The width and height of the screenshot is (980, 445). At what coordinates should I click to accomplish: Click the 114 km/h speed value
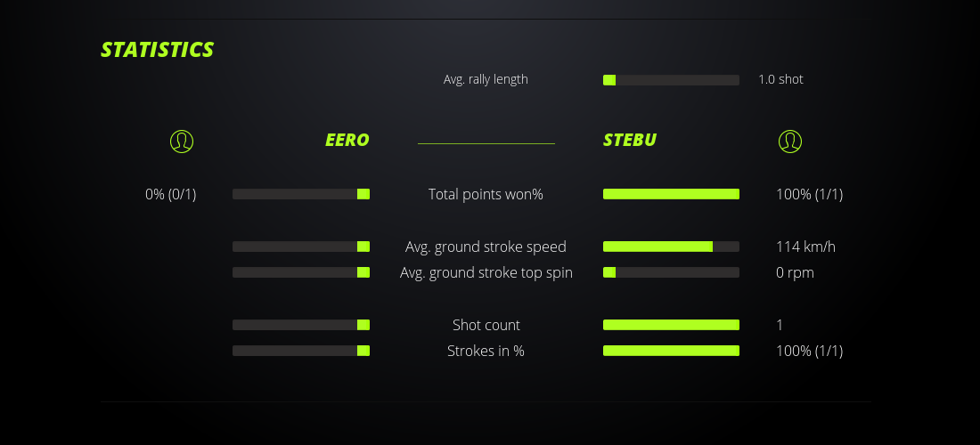click(805, 247)
